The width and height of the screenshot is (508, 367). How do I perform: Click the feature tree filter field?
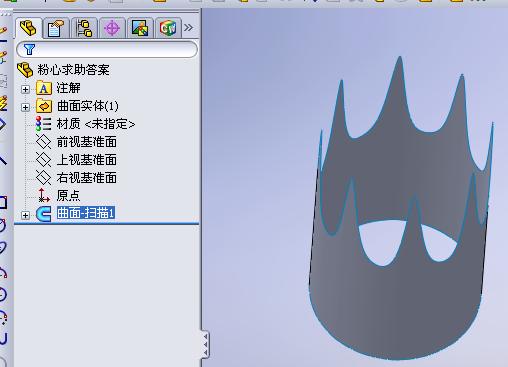click(x=107, y=49)
